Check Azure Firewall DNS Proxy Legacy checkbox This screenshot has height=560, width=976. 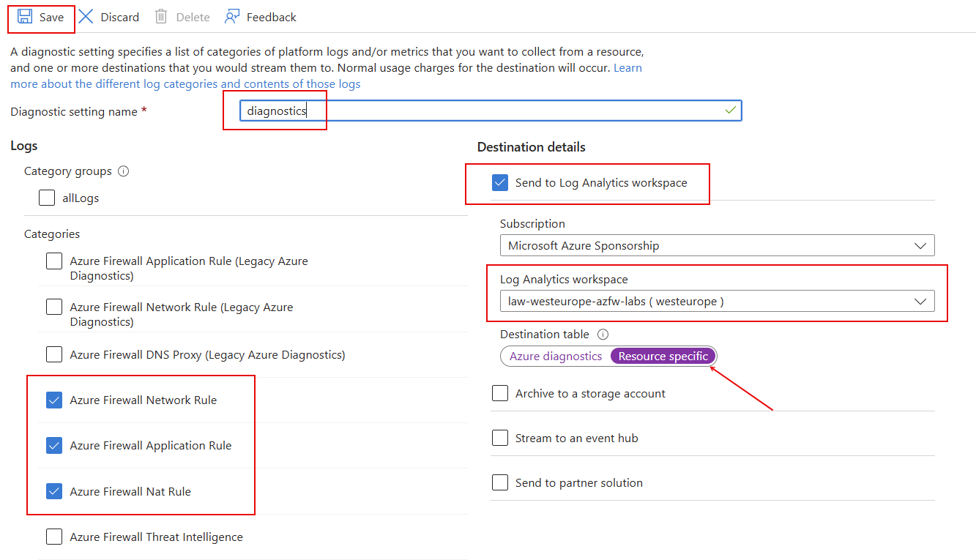tap(54, 355)
